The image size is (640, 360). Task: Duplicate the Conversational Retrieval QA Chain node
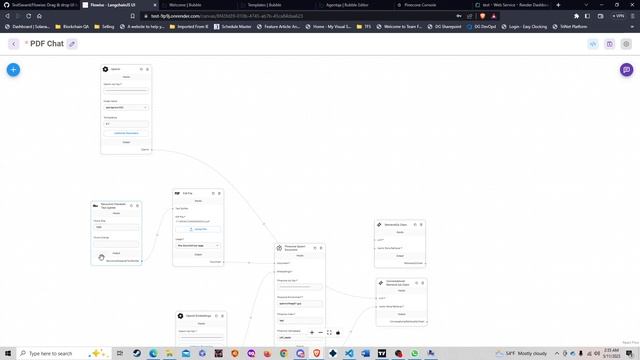point(417,283)
